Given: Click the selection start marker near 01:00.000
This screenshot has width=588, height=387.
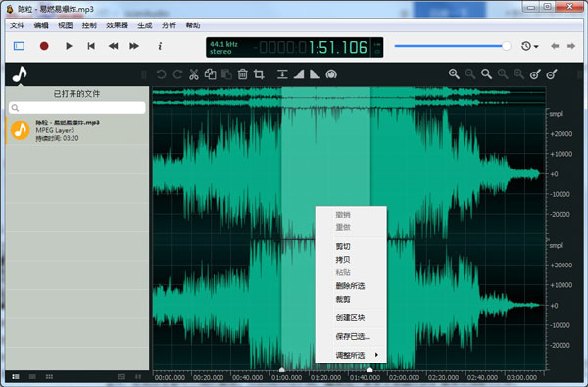Looking at the screenshot, I should pos(282,370).
